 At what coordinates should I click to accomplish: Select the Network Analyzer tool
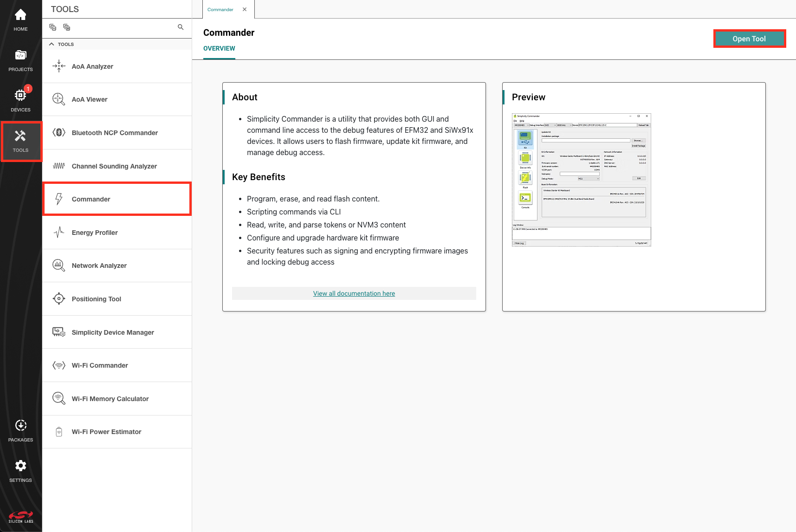99,266
